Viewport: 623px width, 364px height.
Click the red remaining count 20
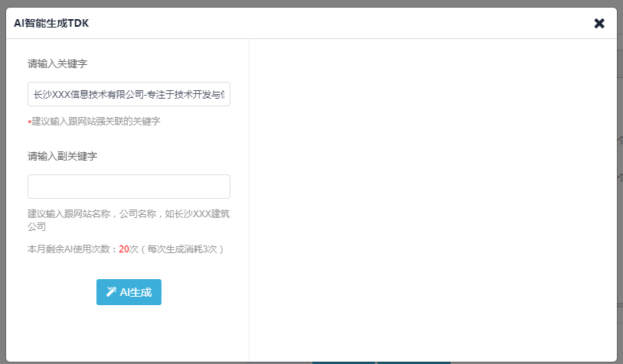(123, 249)
